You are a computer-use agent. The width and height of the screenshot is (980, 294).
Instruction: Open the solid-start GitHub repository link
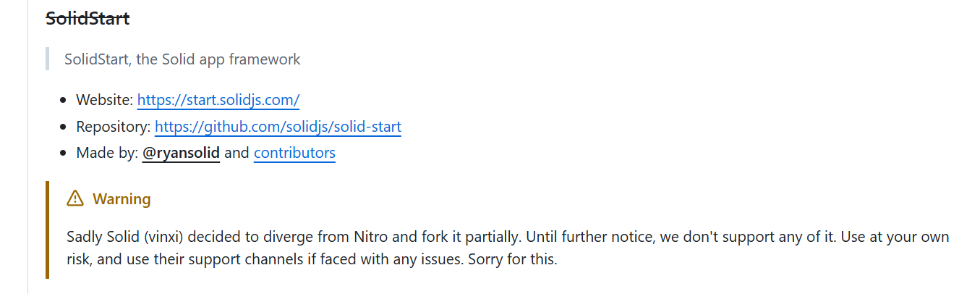coord(278,127)
